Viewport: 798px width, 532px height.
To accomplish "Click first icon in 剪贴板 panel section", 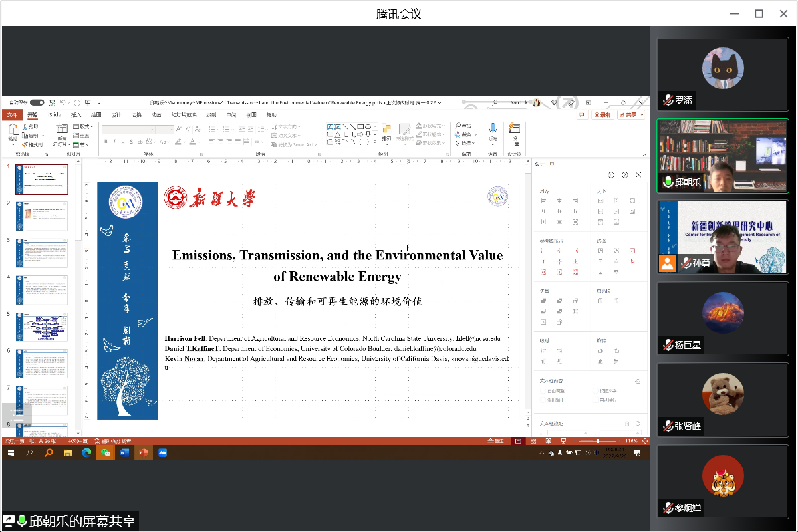I will tap(600, 301).
